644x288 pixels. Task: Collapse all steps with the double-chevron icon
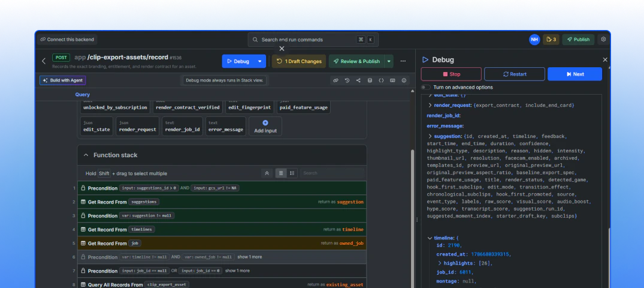(267, 173)
